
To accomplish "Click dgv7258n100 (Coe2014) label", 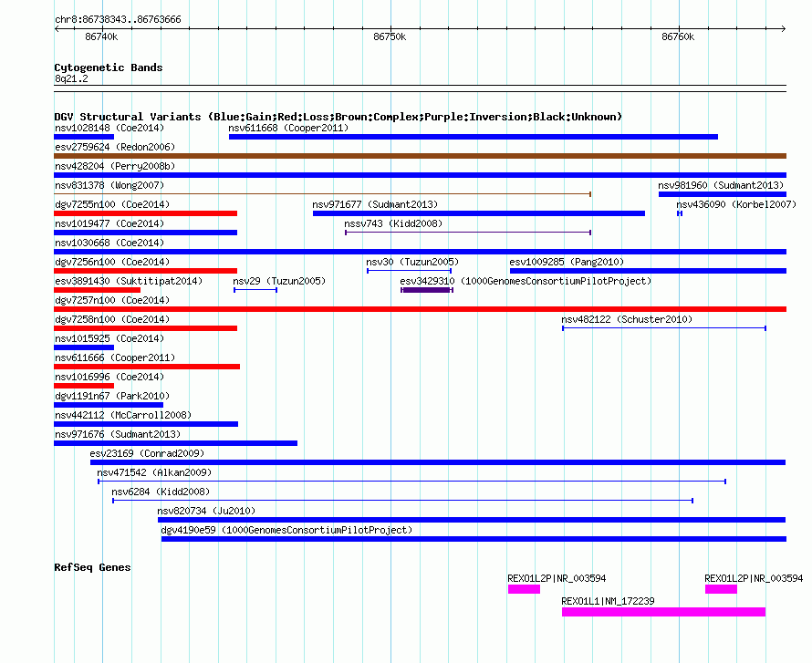I will pyautogui.click(x=112, y=319).
